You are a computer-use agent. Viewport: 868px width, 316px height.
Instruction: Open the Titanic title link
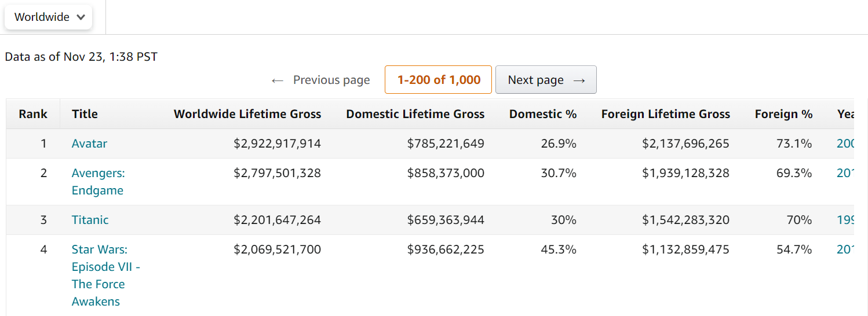click(90, 220)
